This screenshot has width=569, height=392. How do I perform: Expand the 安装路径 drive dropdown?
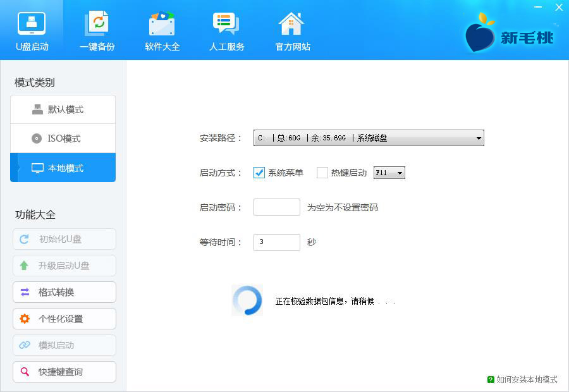point(369,138)
